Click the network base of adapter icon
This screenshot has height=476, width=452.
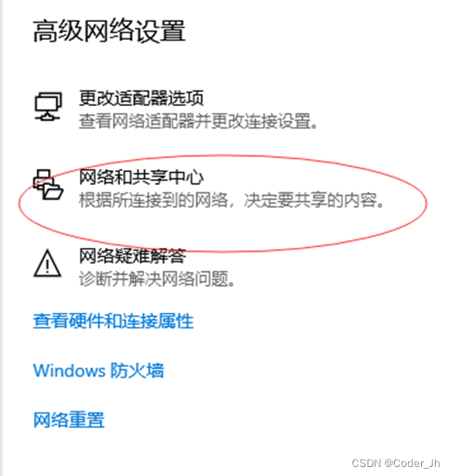tap(47, 117)
